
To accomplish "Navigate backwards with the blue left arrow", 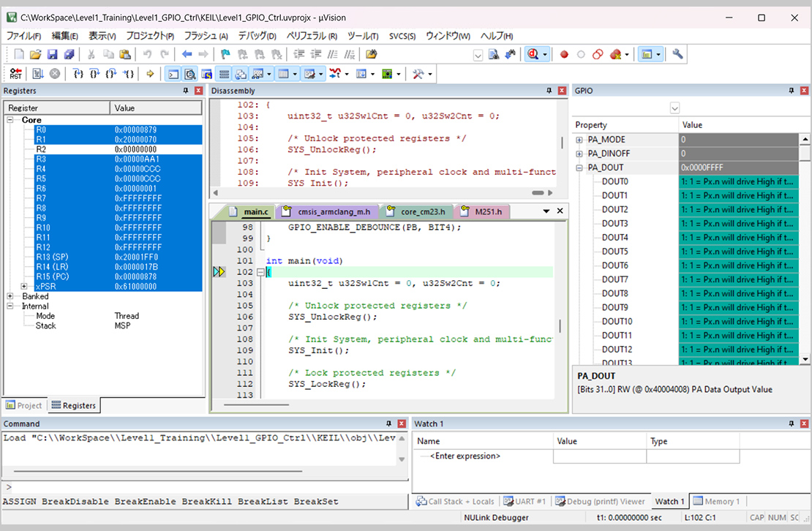I will (x=187, y=54).
